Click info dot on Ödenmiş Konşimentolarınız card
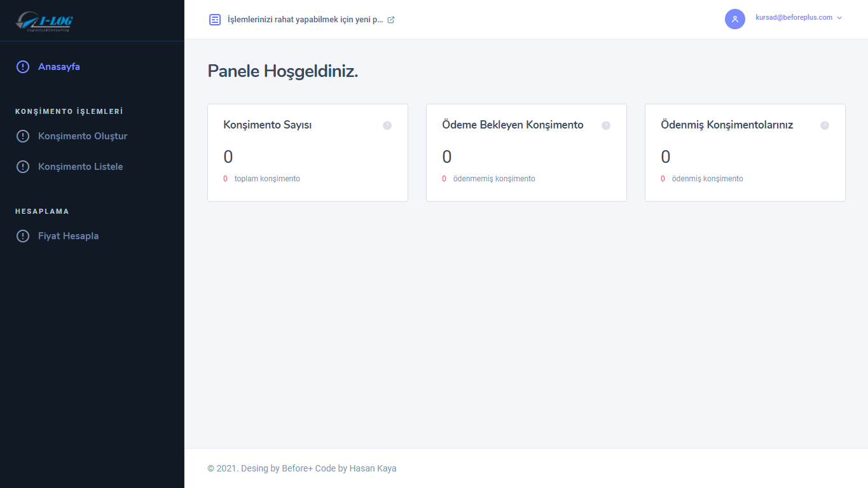This screenshot has height=488, width=868. tap(825, 125)
